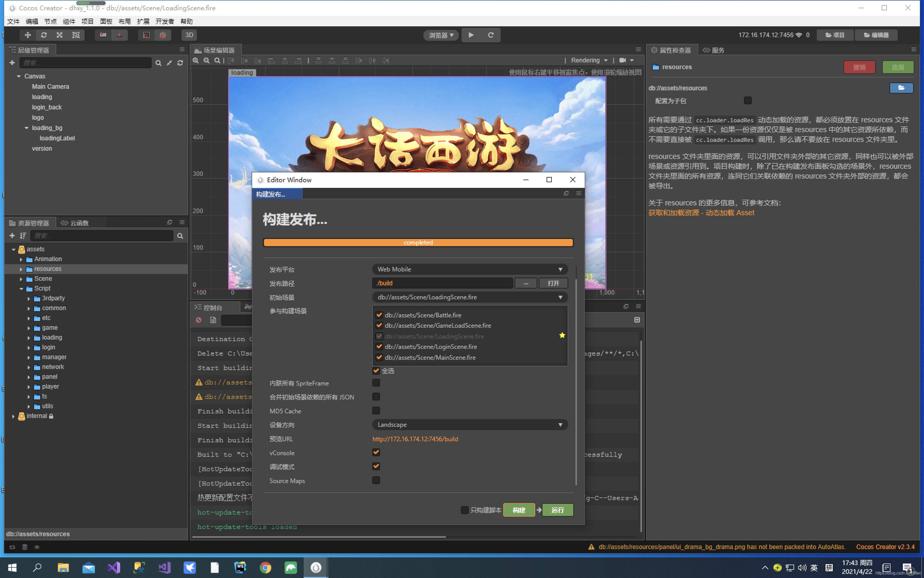Uncheck LoginScene.fire in build list
Image resolution: width=924 pixels, height=578 pixels.
click(x=379, y=347)
